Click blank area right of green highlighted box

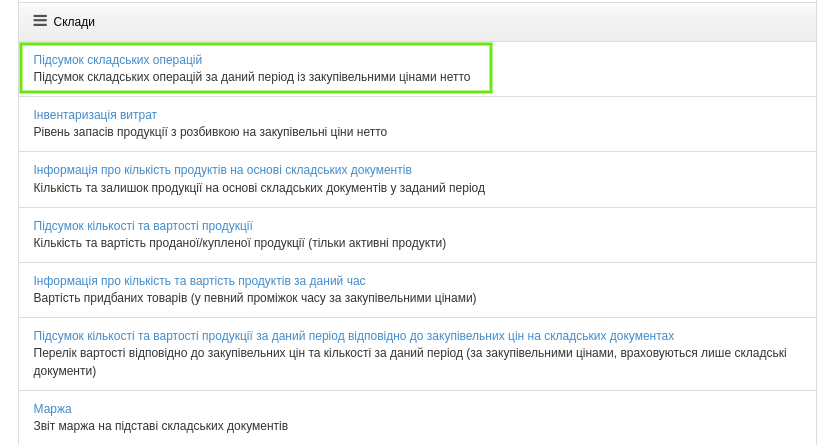[x=650, y=68]
